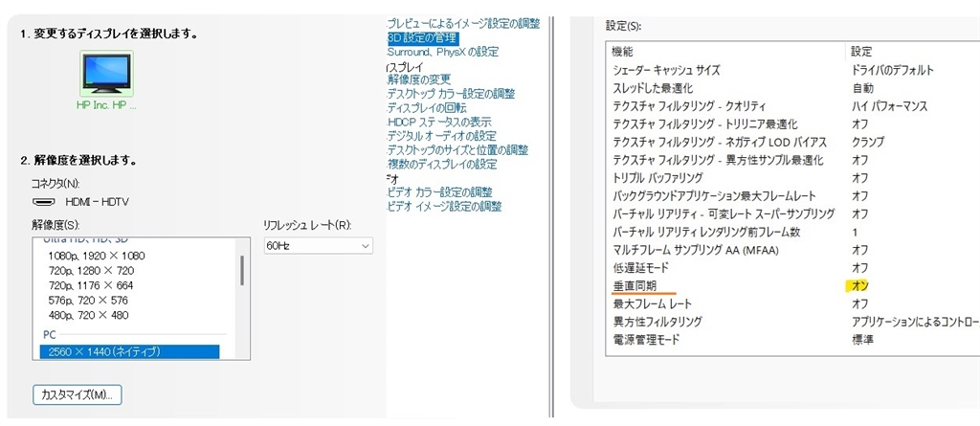The width and height of the screenshot is (980, 426).
Task: Open 複数のディスプレイの設定
Action: pos(442,165)
